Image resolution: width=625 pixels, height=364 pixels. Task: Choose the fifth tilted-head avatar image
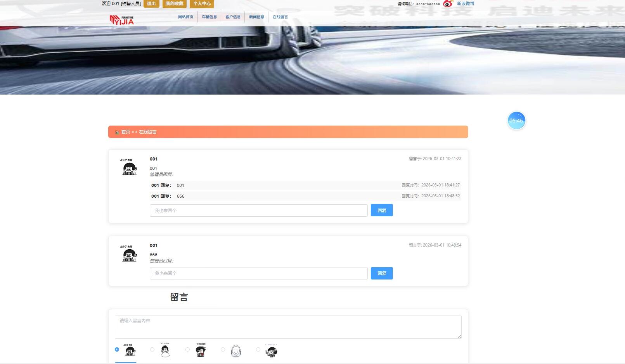[271, 350]
